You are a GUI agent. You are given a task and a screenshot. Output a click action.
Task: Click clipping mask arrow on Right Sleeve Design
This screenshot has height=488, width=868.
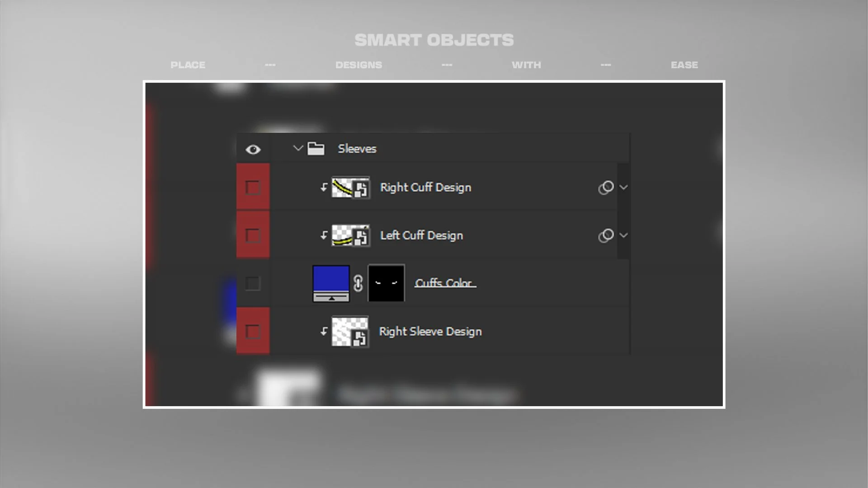click(324, 332)
